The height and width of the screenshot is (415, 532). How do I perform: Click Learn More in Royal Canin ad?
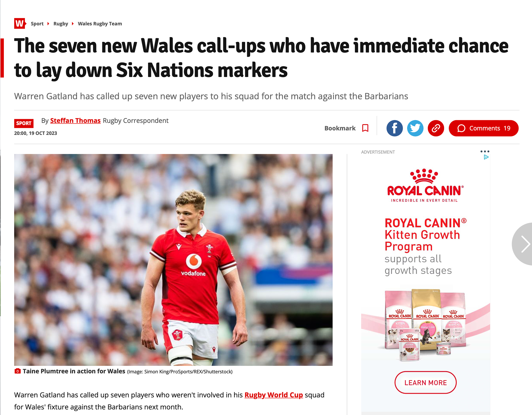(426, 383)
